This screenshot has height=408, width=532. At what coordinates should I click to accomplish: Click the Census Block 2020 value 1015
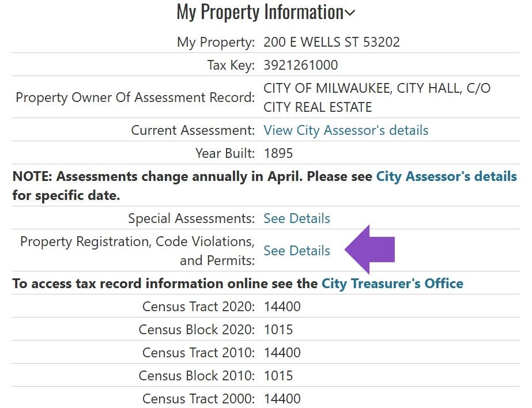(278, 330)
